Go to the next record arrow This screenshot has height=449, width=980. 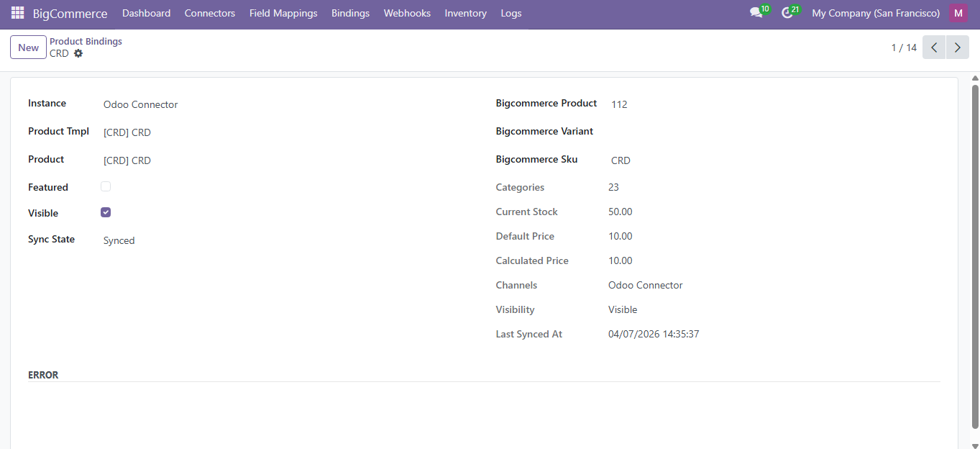[x=957, y=47]
